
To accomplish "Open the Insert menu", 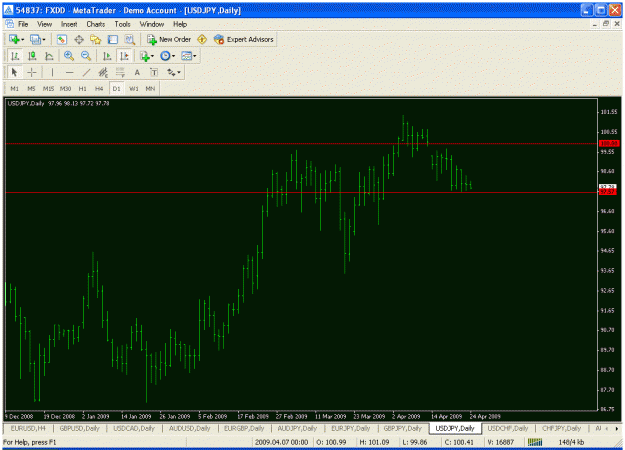I will click(69, 24).
